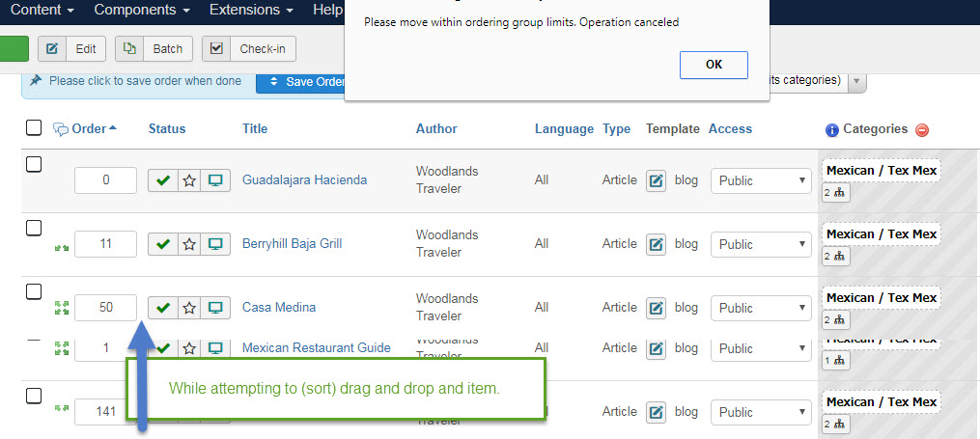Click the template edit icon for Casa Medina
The height and width of the screenshot is (439, 980).
click(x=657, y=308)
